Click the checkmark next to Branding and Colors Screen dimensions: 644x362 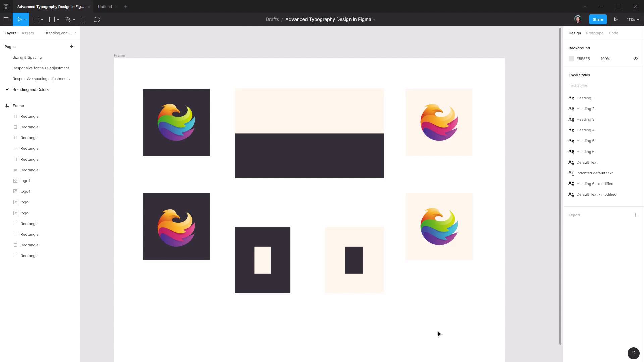(7, 89)
